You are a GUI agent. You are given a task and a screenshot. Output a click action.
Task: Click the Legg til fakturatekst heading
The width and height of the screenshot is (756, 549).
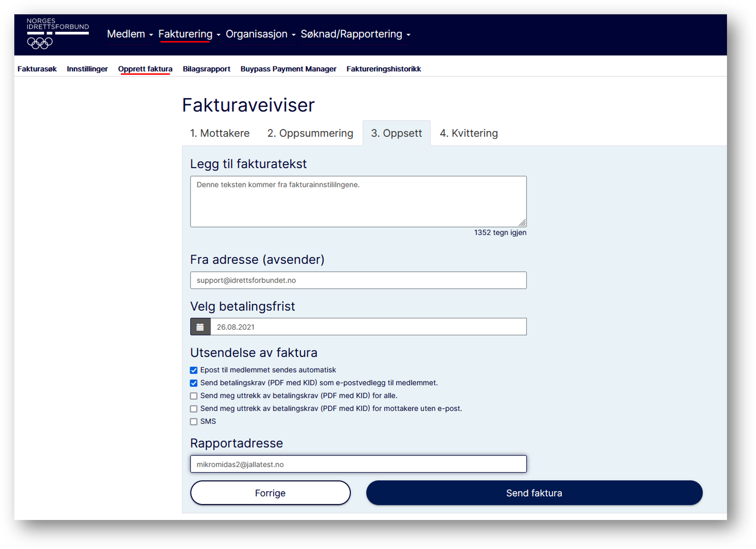pyautogui.click(x=248, y=164)
